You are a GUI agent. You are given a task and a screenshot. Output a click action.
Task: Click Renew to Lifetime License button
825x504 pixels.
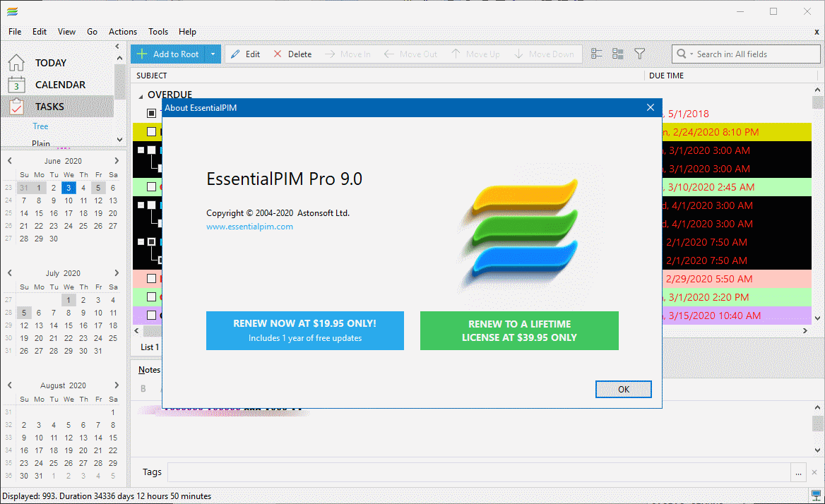click(x=519, y=330)
